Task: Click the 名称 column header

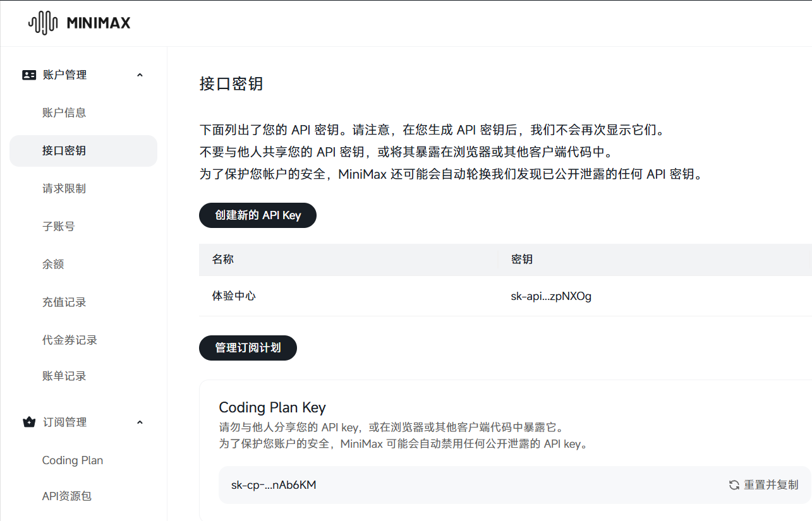Action: point(223,259)
